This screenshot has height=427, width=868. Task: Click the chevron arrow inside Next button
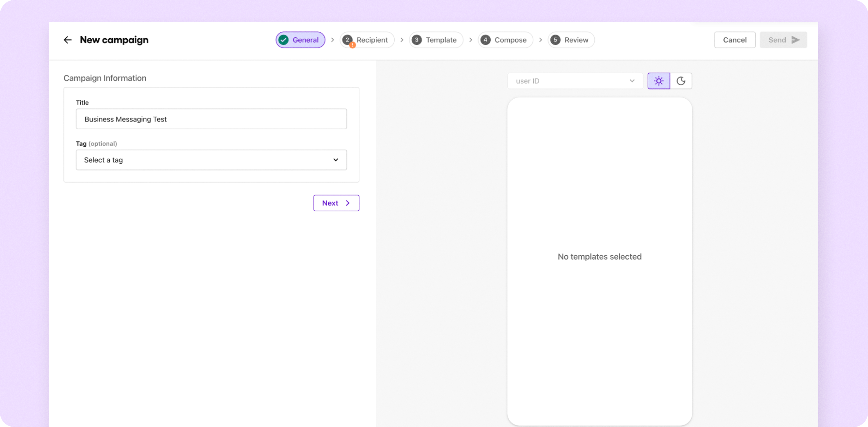(347, 203)
